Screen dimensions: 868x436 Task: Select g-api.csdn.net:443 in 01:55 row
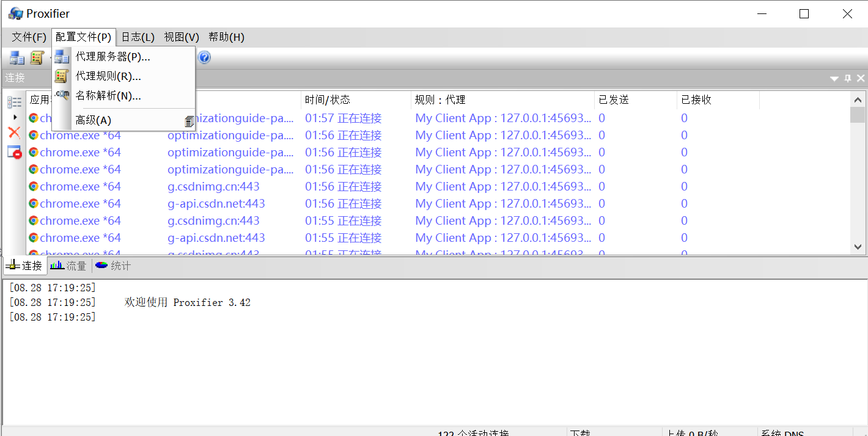click(216, 238)
